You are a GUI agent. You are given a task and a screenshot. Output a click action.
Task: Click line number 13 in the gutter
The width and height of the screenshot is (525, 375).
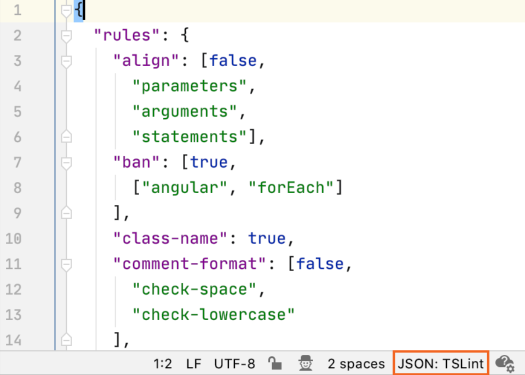click(14, 315)
